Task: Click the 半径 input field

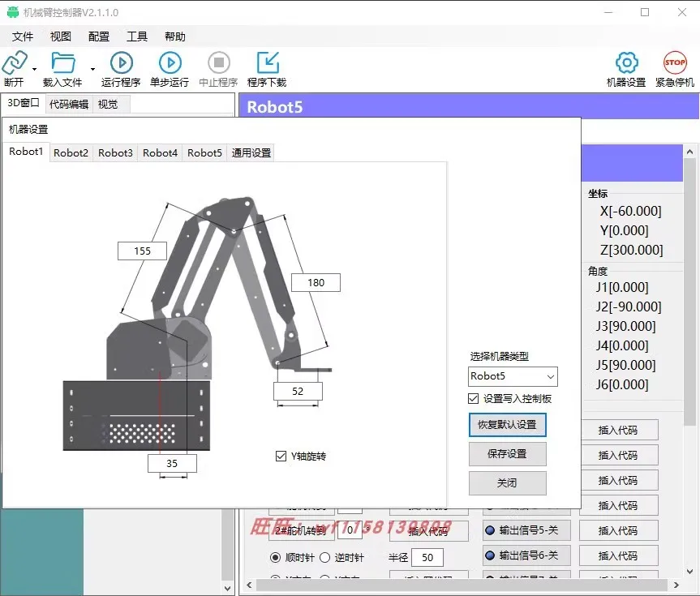Action: 427,558
